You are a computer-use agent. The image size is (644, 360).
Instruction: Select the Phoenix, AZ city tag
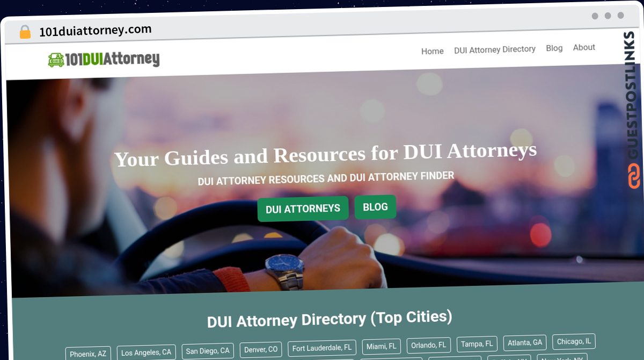[x=88, y=354]
